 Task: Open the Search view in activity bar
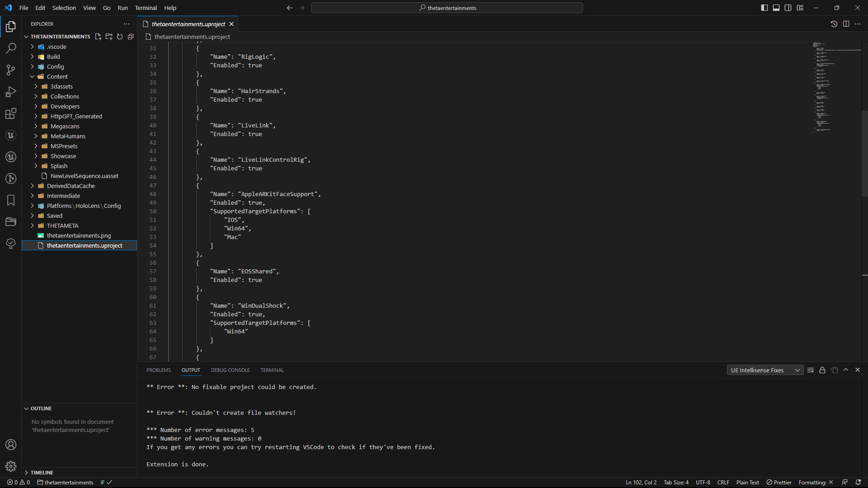[11, 48]
